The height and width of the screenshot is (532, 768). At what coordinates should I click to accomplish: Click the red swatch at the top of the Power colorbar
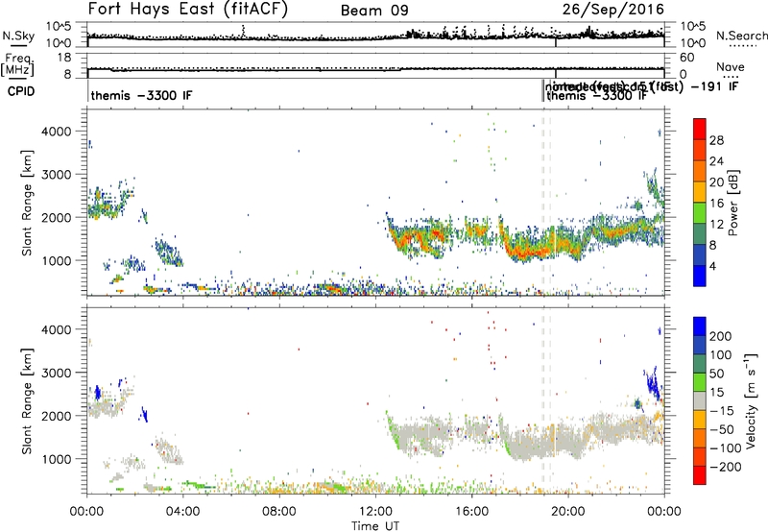pos(700,127)
